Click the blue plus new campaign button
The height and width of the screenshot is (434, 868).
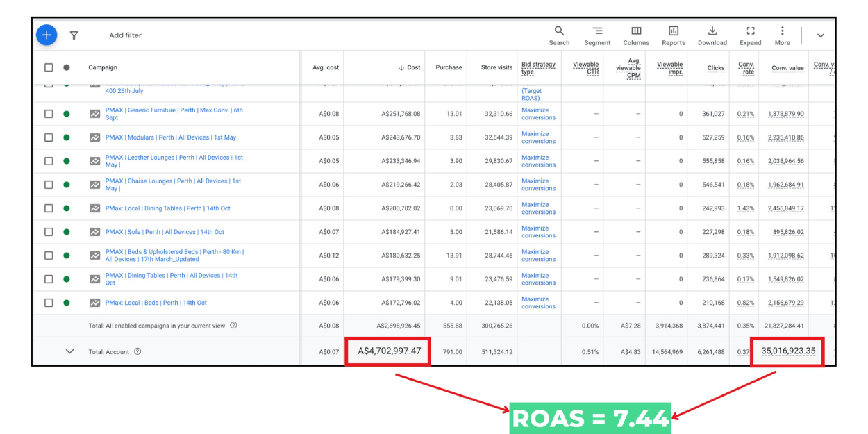[x=47, y=35]
